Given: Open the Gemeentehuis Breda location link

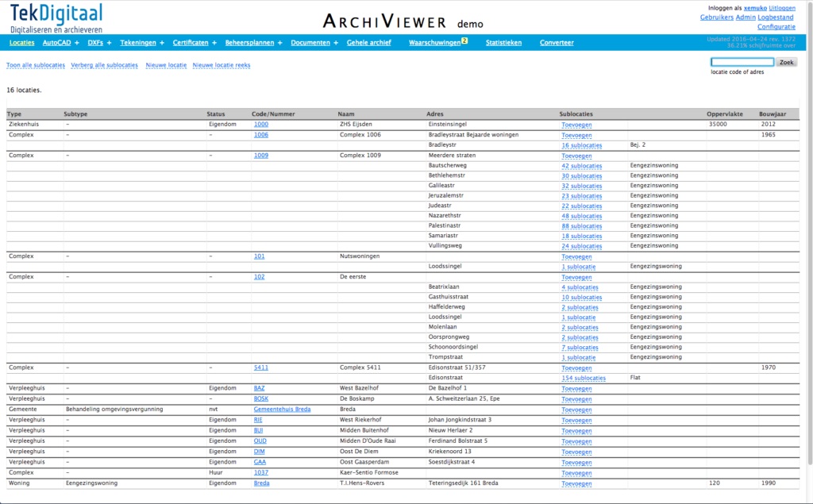Looking at the screenshot, I should click(282, 409).
